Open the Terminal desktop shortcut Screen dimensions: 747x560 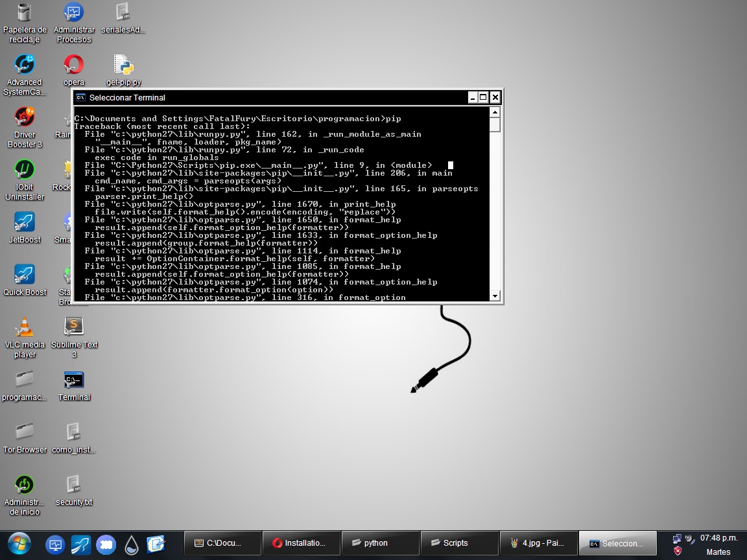coord(73,379)
